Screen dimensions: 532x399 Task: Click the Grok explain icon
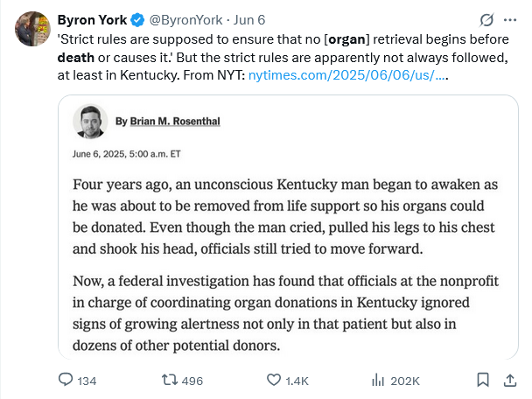click(486, 19)
